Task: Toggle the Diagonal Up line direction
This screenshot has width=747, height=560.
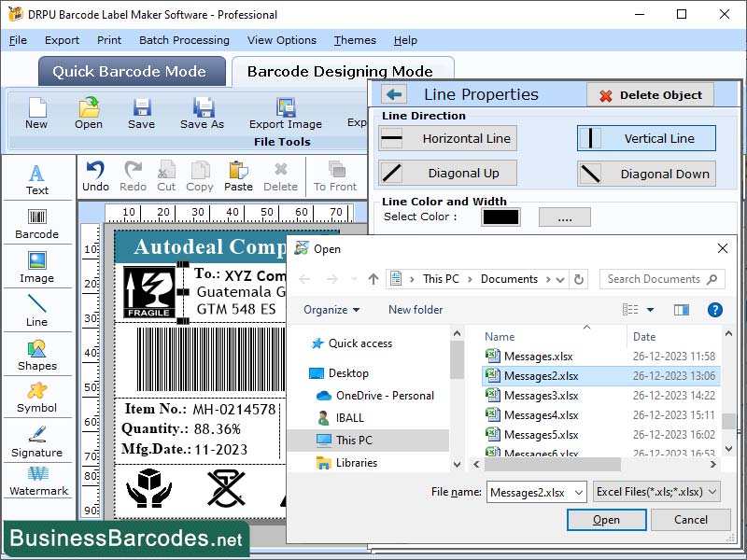Action: click(446, 174)
